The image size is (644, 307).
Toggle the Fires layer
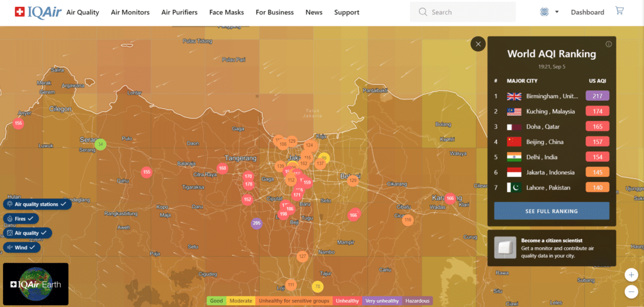(x=21, y=219)
